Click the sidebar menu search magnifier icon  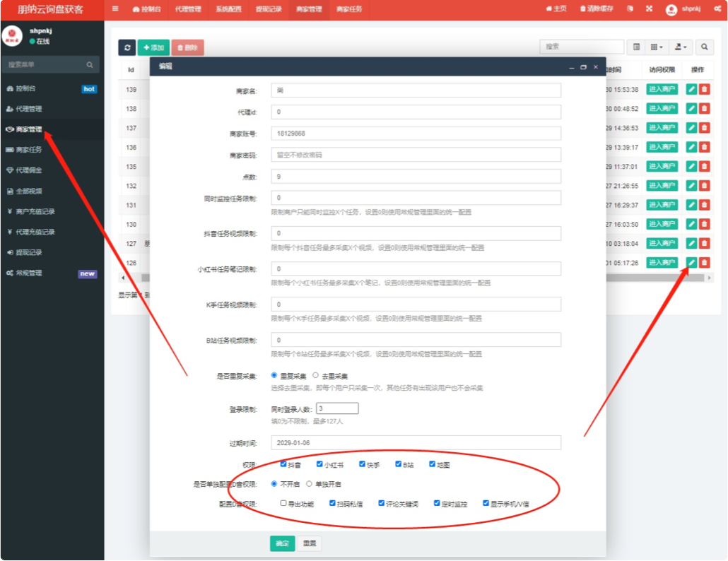point(90,65)
